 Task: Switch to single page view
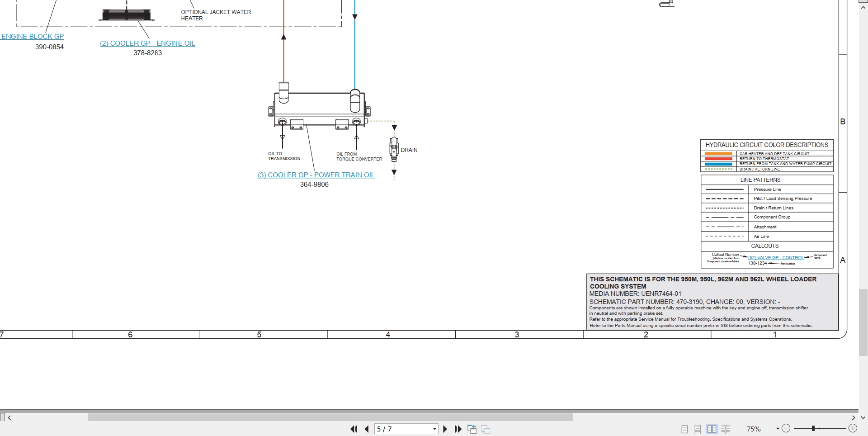[684, 429]
